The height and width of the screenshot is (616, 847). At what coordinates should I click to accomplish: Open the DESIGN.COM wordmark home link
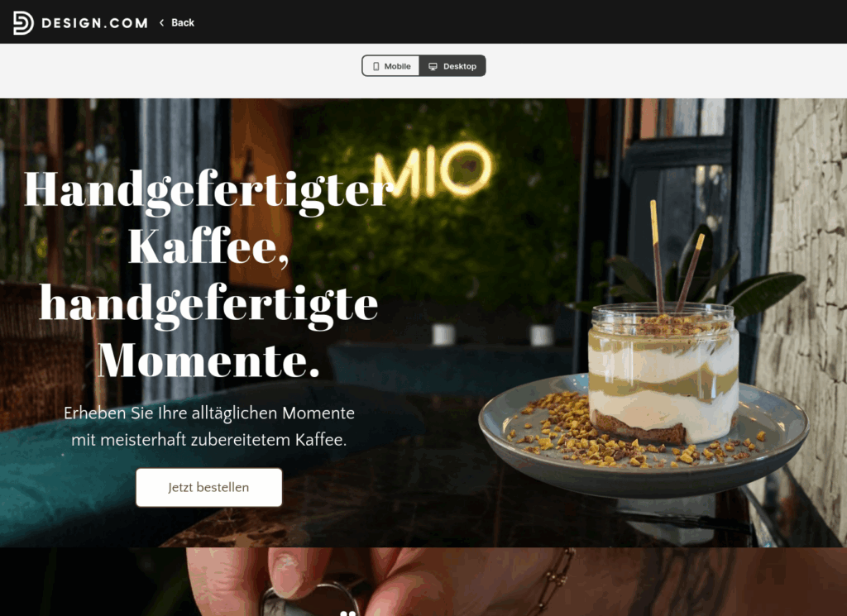(94, 23)
